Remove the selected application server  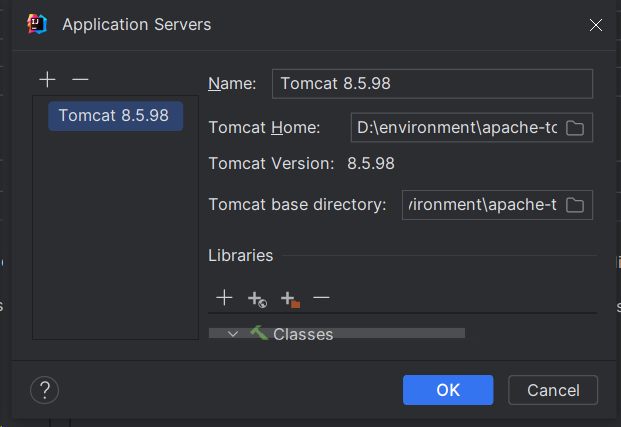(x=80, y=80)
